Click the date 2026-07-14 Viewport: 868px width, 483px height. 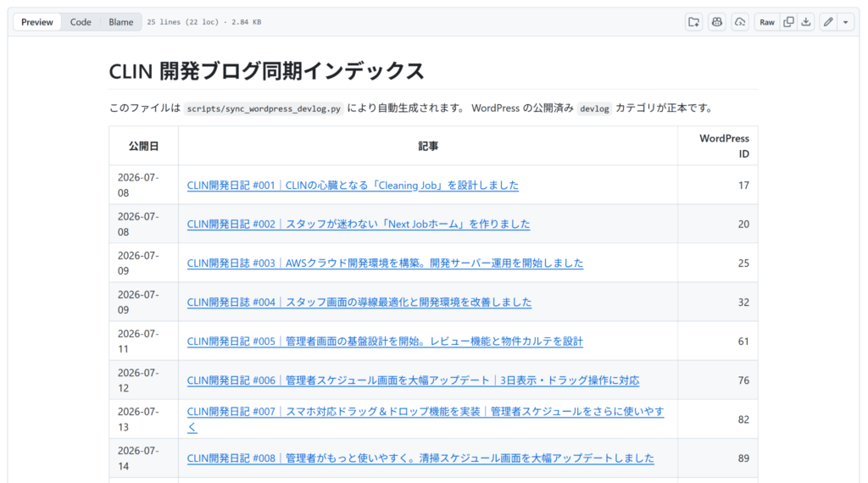point(138,458)
